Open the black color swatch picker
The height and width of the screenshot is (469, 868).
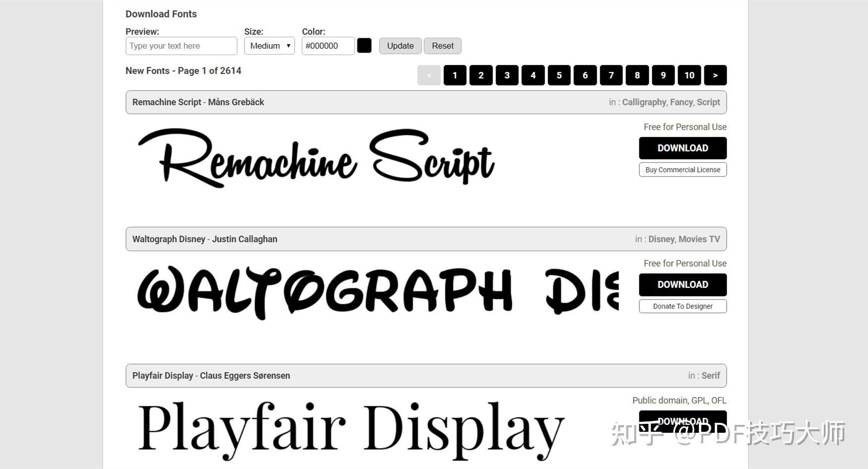point(364,46)
